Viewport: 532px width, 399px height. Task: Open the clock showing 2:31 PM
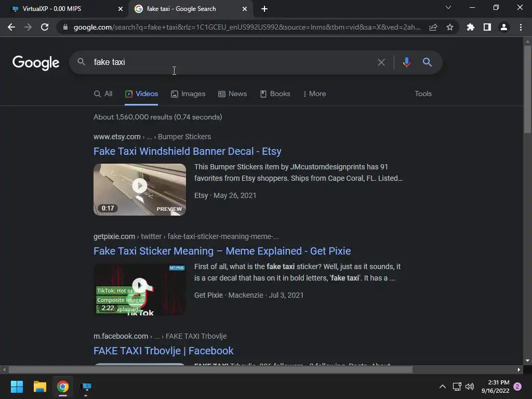click(x=495, y=387)
